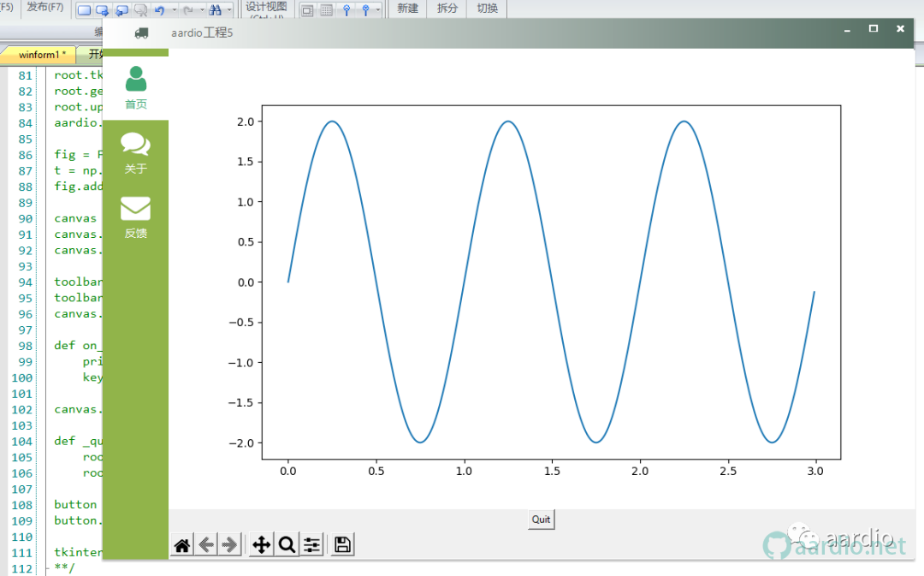924x576 pixels.
Task: Minimize the aardio工程5 window
Action: click(847, 29)
